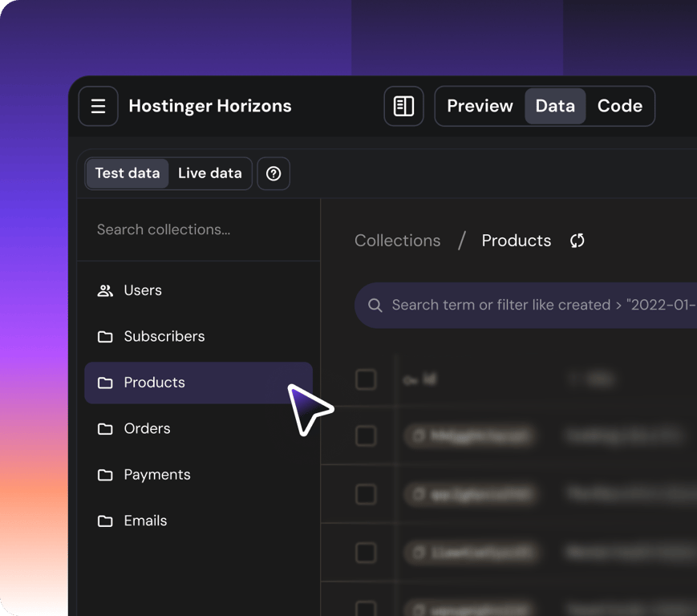This screenshot has width=697, height=616.
Task: Switch to the Preview tab
Action: point(480,106)
